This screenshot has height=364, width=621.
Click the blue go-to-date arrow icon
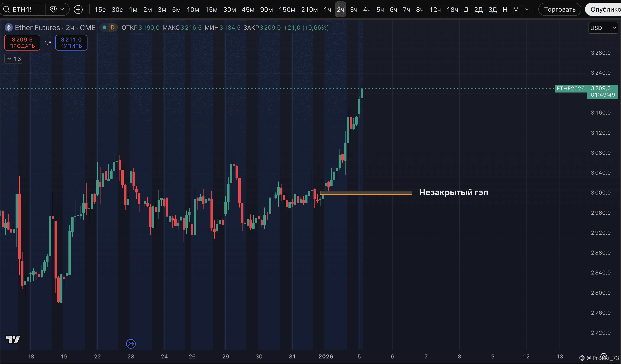[x=131, y=344]
